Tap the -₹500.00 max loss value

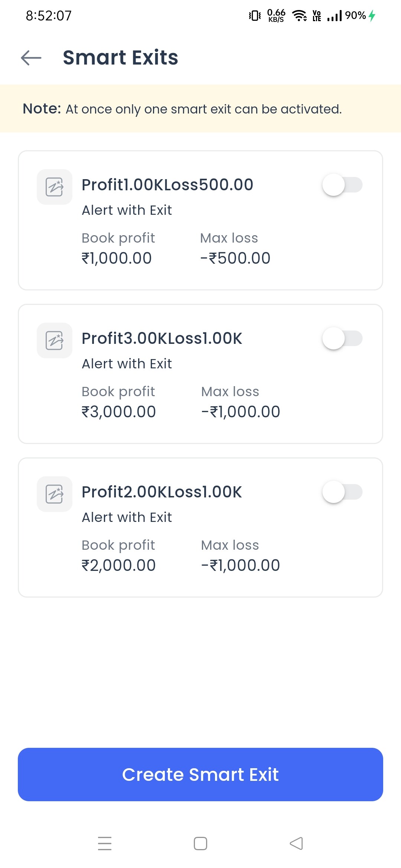pos(235,258)
